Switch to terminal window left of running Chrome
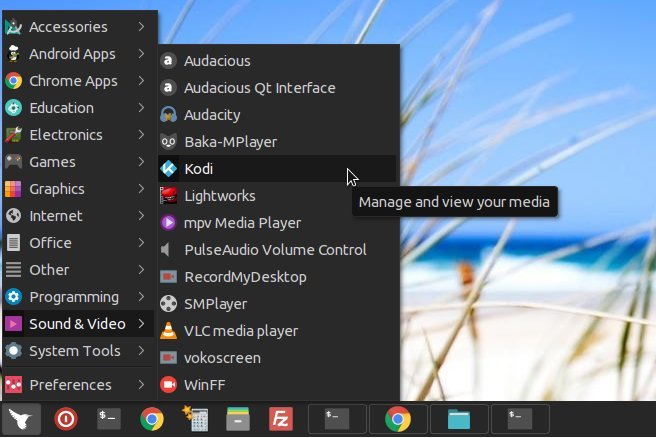656x438 pixels. (337, 419)
